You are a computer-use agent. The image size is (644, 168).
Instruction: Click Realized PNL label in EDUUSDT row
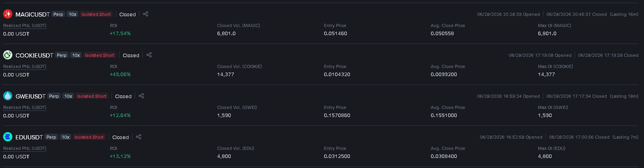(25, 148)
